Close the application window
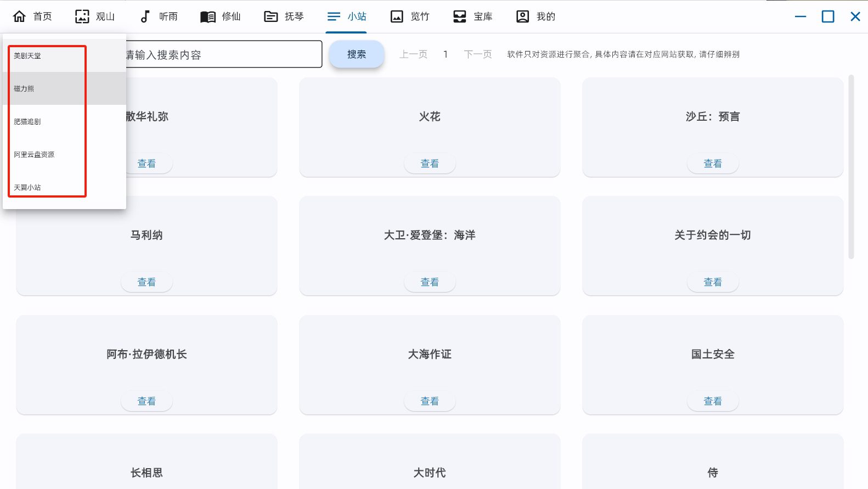The width and height of the screenshot is (868, 489). click(855, 16)
